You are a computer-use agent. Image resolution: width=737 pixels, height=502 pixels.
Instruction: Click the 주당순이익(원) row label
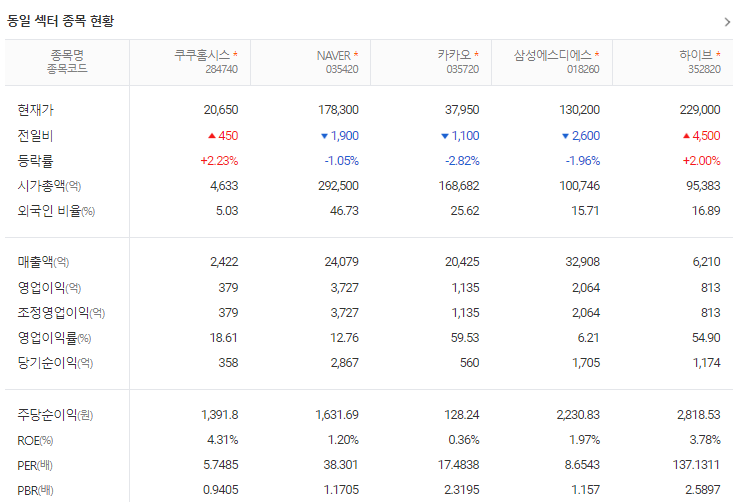[55, 415]
